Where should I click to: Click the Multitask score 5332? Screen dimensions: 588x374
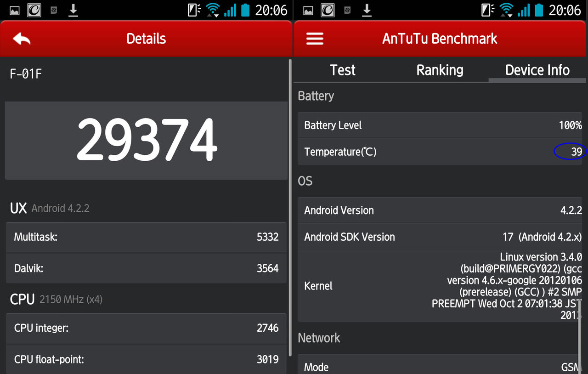[x=268, y=237]
